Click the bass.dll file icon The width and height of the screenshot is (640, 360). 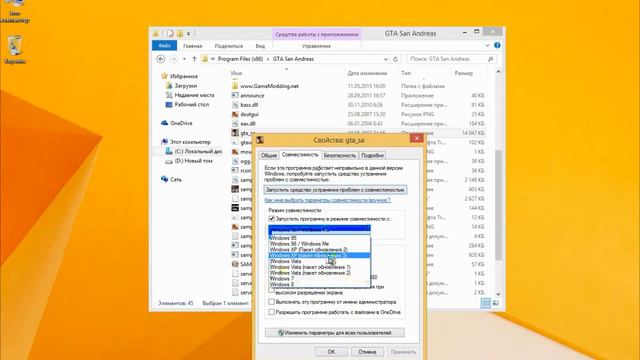(235, 105)
